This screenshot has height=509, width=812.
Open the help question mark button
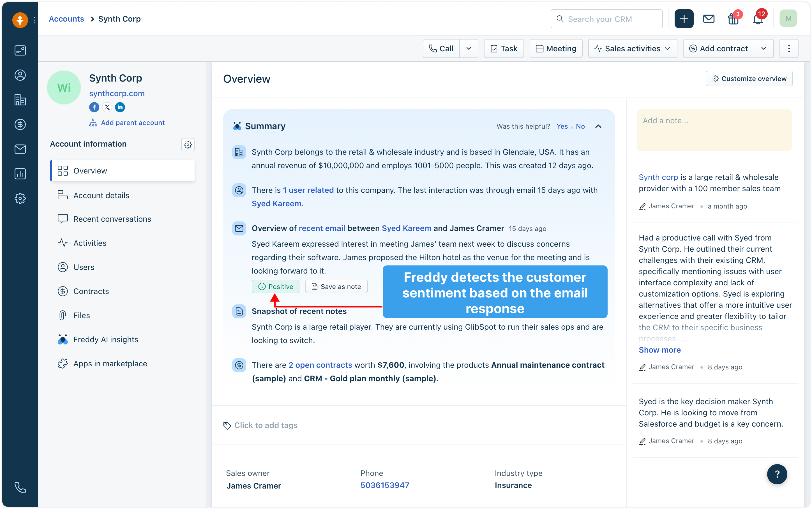click(x=777, y=474)
